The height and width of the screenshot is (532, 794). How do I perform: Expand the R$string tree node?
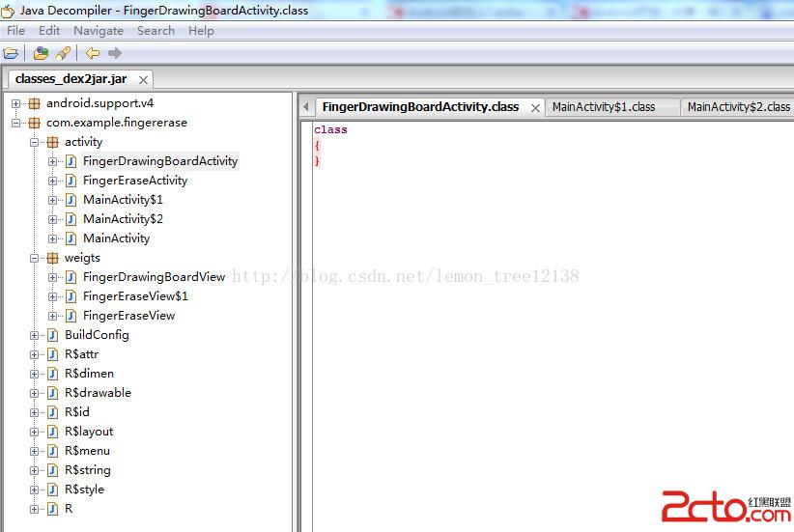click(x=34, y=470)
